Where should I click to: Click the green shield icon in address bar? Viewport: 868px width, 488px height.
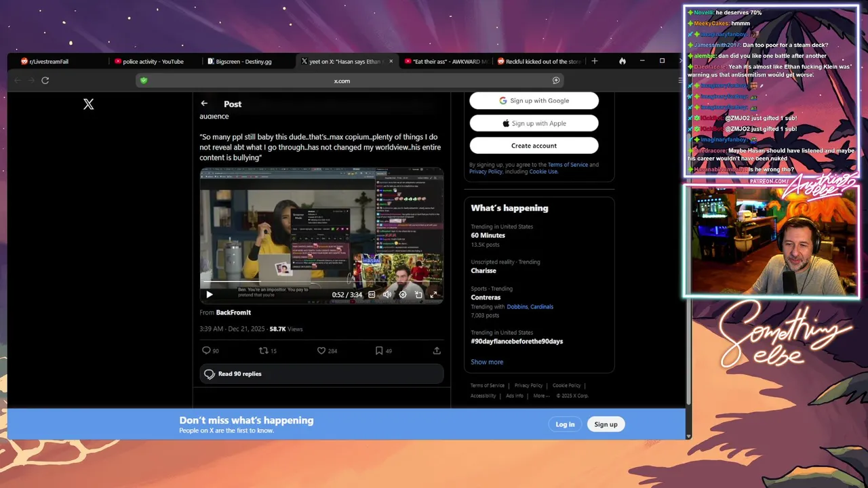(144, 81)
